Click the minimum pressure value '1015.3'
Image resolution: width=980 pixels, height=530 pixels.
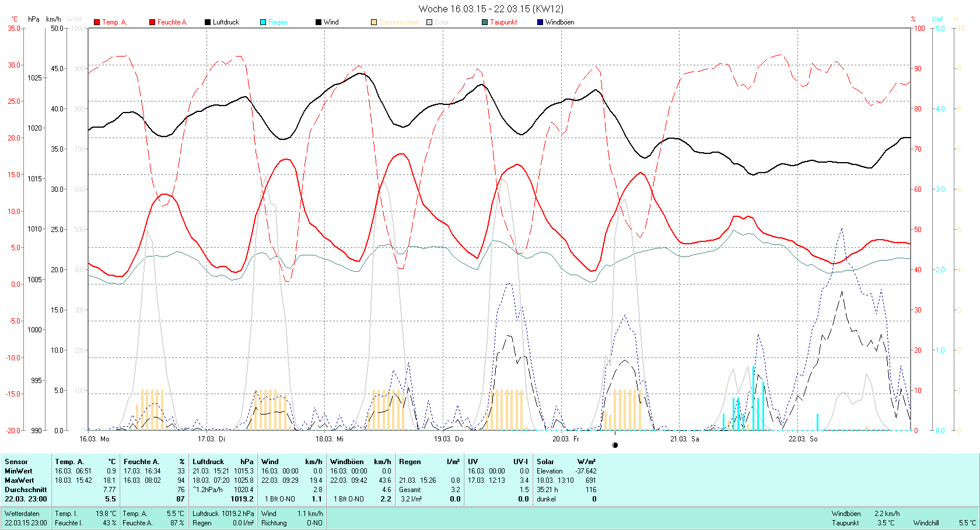tap(244, 471)
